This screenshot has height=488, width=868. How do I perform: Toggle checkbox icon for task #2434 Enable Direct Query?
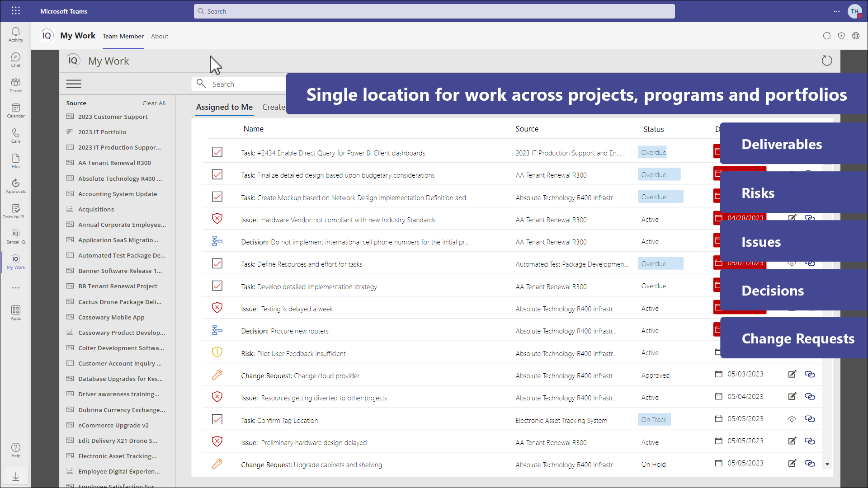217,152
